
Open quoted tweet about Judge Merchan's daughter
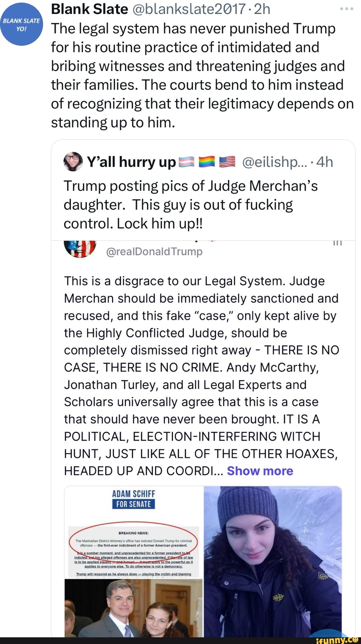pos(191,204)
